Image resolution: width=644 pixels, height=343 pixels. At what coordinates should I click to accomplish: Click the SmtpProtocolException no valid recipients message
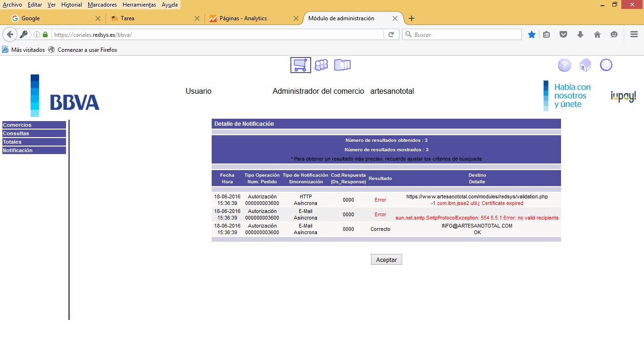(x=477, y=218)
